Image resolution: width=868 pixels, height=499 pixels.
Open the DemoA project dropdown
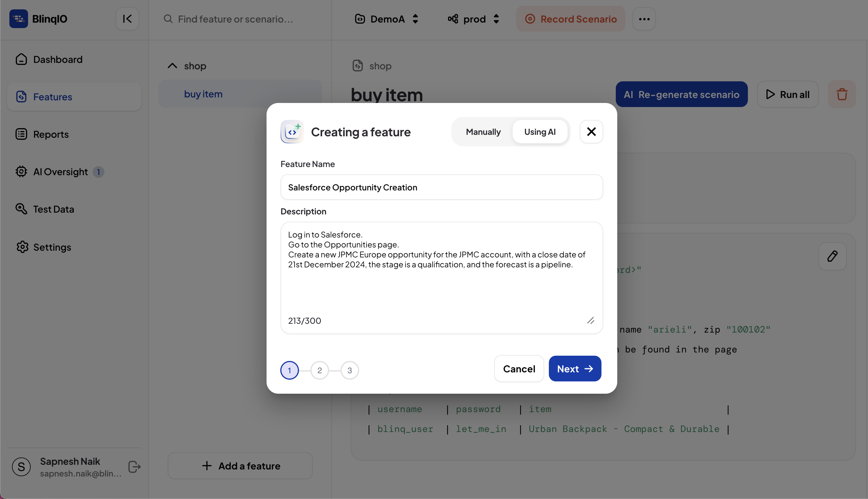coord(387,19)
